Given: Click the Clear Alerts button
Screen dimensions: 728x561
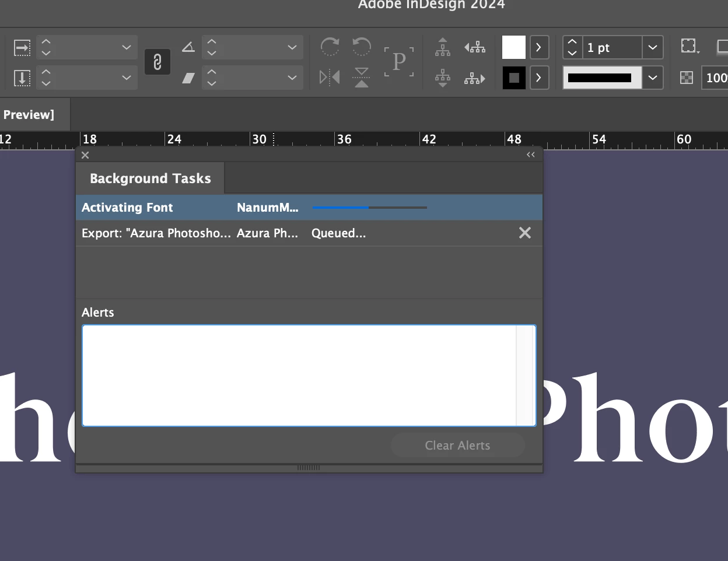Looking at the screenshot, I should 457,446.
